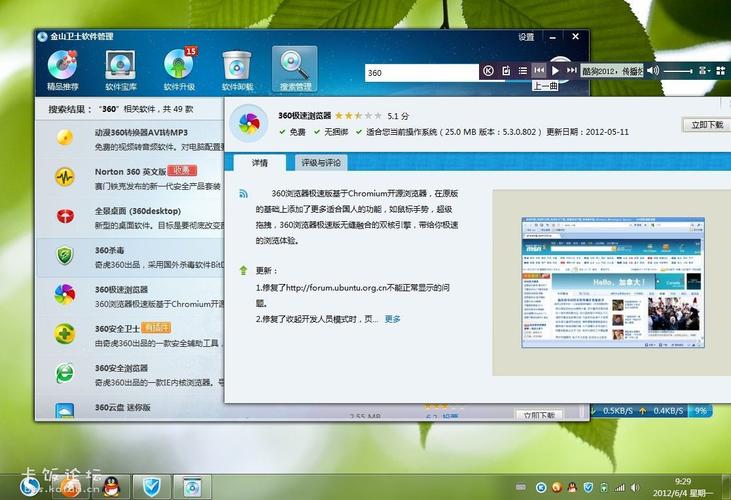Click the 酷狗2012 song title text

(x=612, y=71)
